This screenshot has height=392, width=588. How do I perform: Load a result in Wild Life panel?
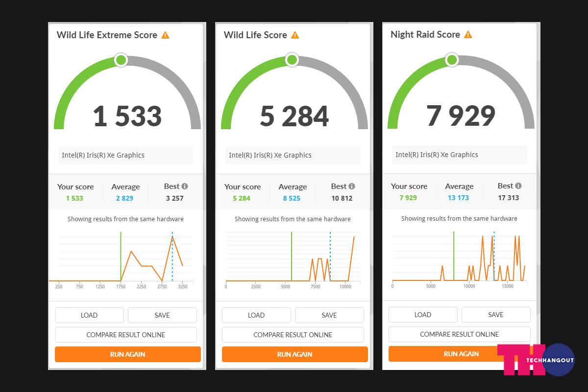256,315
